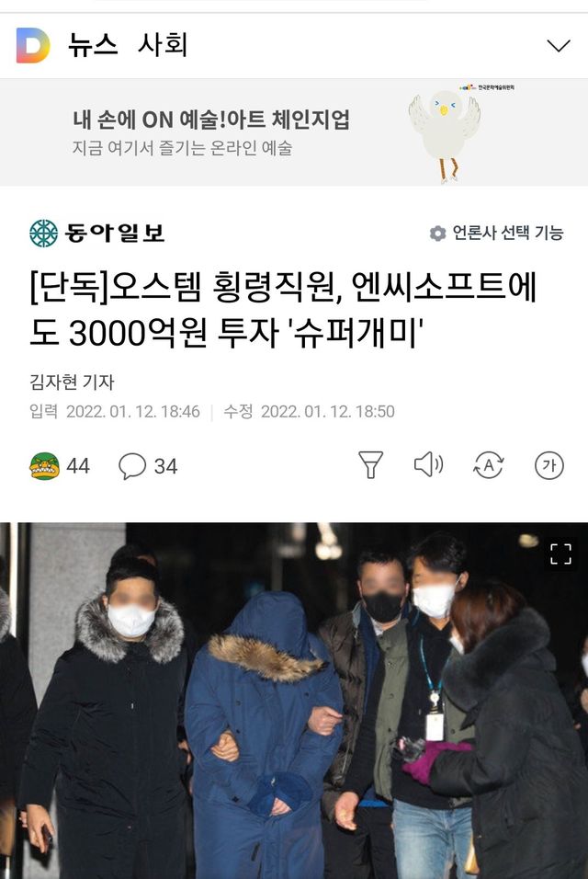Tap the Daum D logo
The width and height of the screenshot is (588, 879).
click(33, 45)
